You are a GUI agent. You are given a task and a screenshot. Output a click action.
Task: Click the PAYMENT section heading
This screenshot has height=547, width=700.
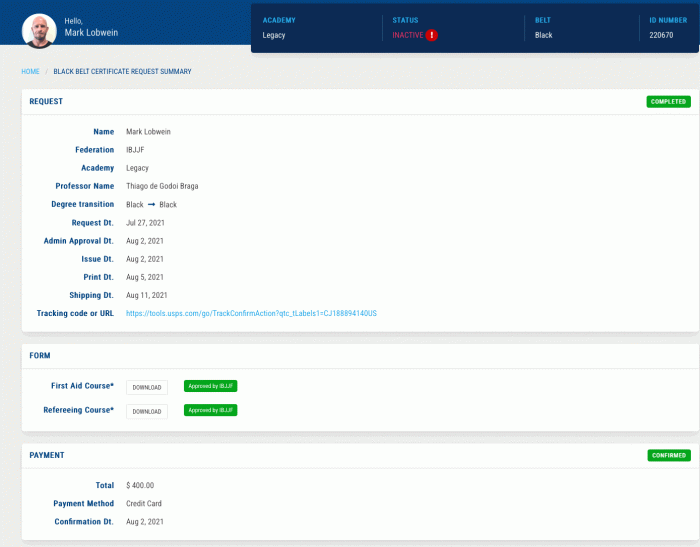[x=47, y=455]
